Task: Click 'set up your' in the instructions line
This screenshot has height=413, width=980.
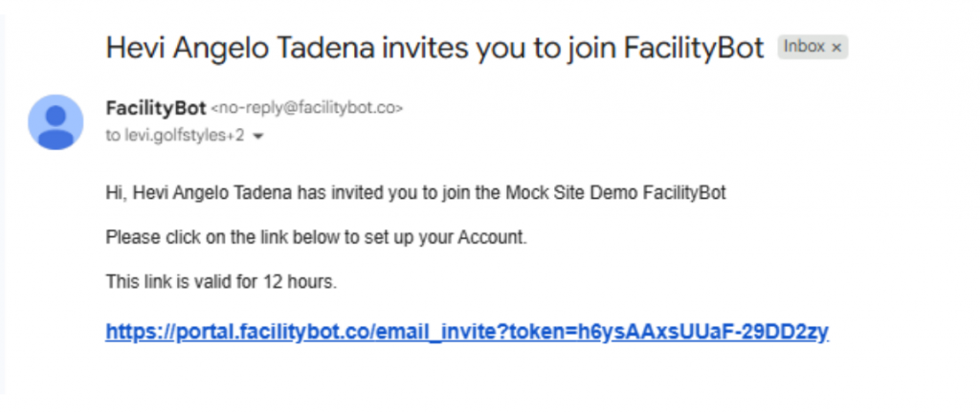Action: point(416,238)
